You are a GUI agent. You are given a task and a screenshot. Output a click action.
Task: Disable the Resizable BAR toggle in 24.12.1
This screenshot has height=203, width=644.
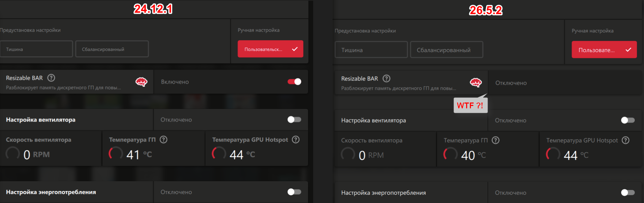[294, 82]
